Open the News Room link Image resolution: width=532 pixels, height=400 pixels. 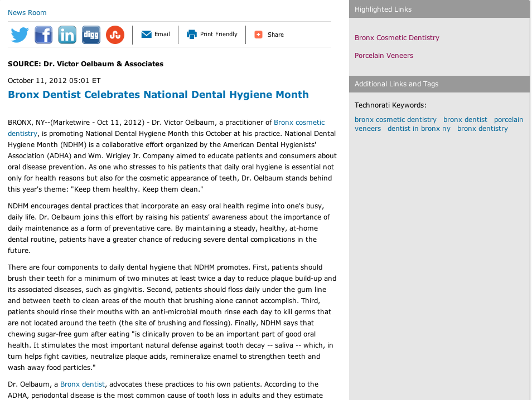click(x=27, y=13)
